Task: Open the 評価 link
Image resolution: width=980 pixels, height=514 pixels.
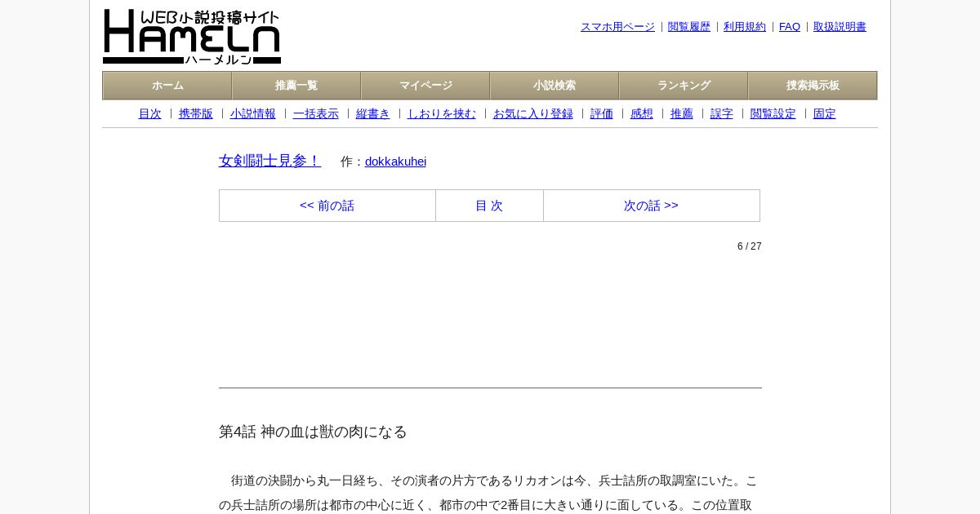Action: pyautogui.click(x=602, y=113)
